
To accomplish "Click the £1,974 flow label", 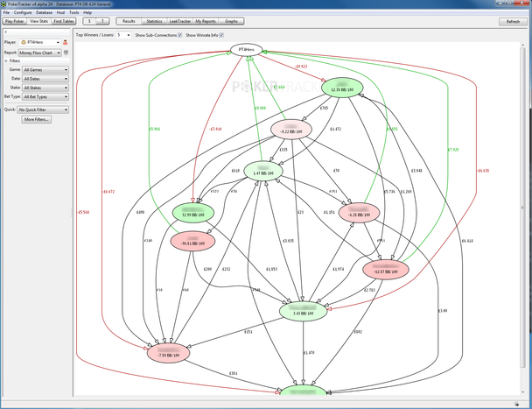I will click(x=339, y=269).
